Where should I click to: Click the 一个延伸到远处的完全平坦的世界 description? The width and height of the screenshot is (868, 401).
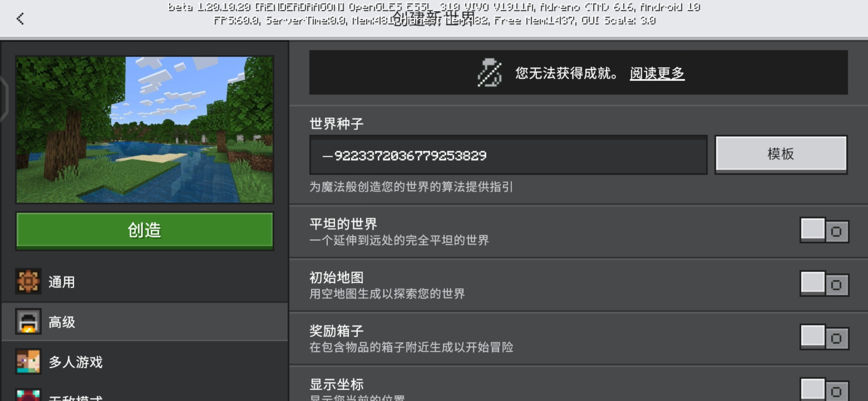point(399,240)
